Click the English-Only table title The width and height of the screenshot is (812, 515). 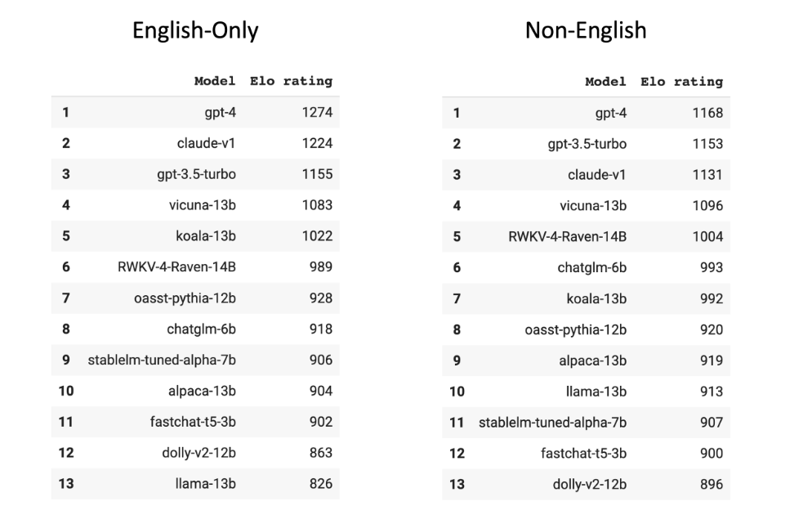(195, 31)
